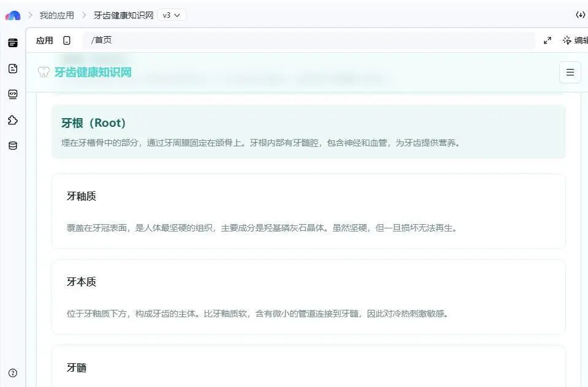Click the platform logo in top-left corner

[13, 15]
